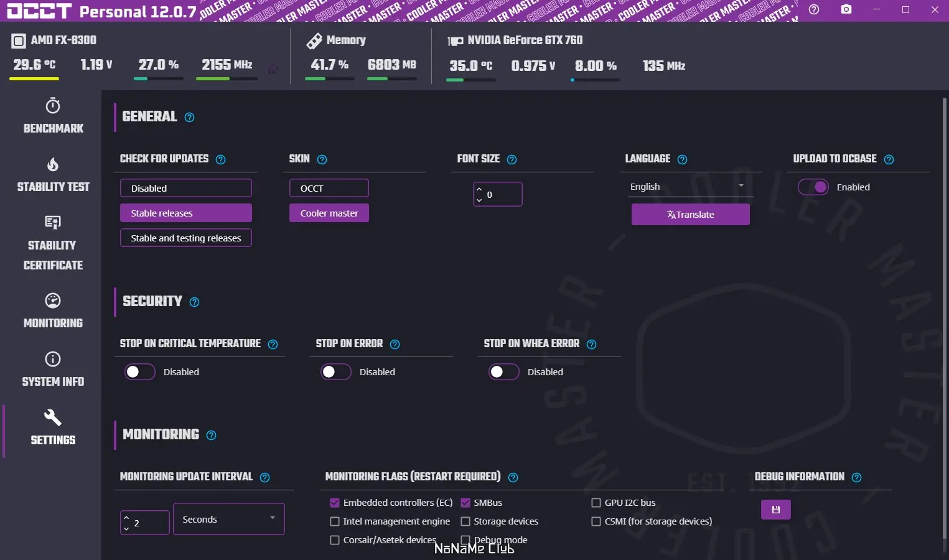This screenshot has height=560, width=949.
Task: Click the memory 6803 MB reading
Action: pyautogui.click(x=392, y=65)
